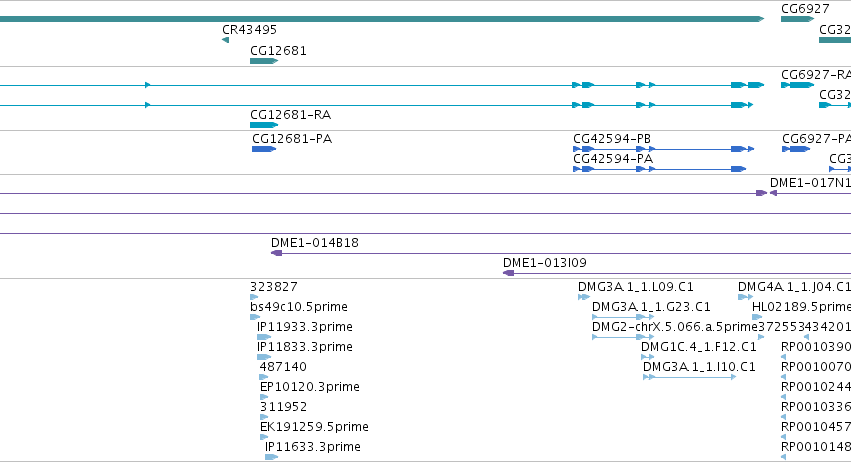Select the CG12681-PA protein feature

[x=264, y=149]
